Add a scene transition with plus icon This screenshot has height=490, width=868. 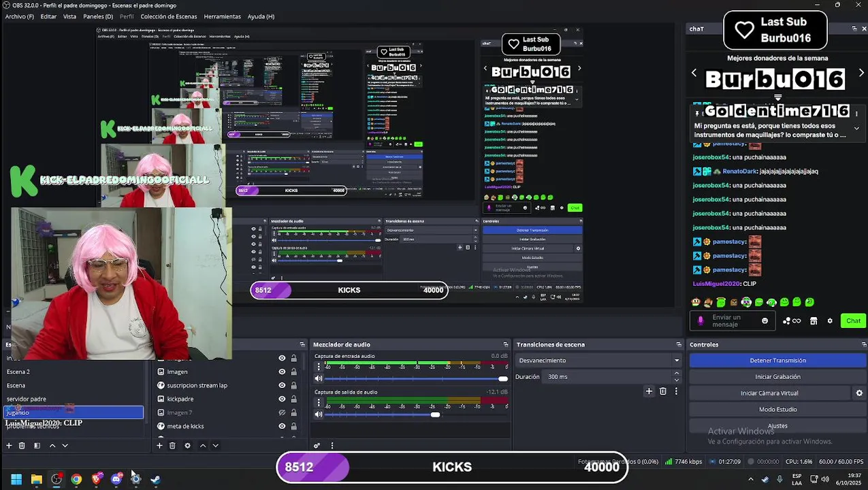(x=649, y=391)
